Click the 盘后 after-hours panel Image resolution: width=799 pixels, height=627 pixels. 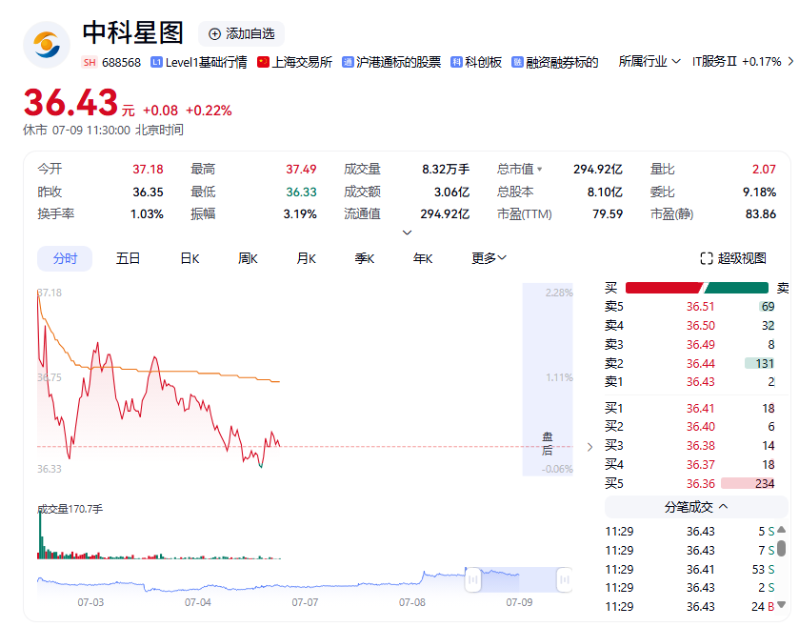point(547,379)
